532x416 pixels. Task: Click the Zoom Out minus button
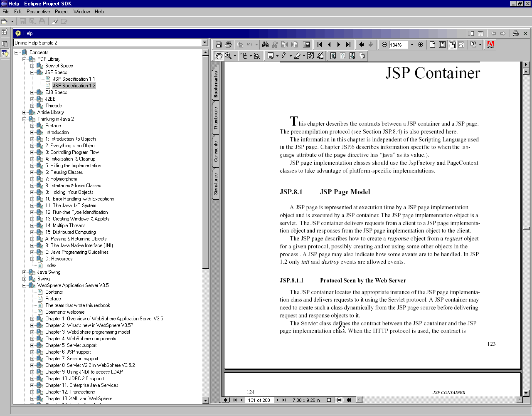tap(384, 45)
